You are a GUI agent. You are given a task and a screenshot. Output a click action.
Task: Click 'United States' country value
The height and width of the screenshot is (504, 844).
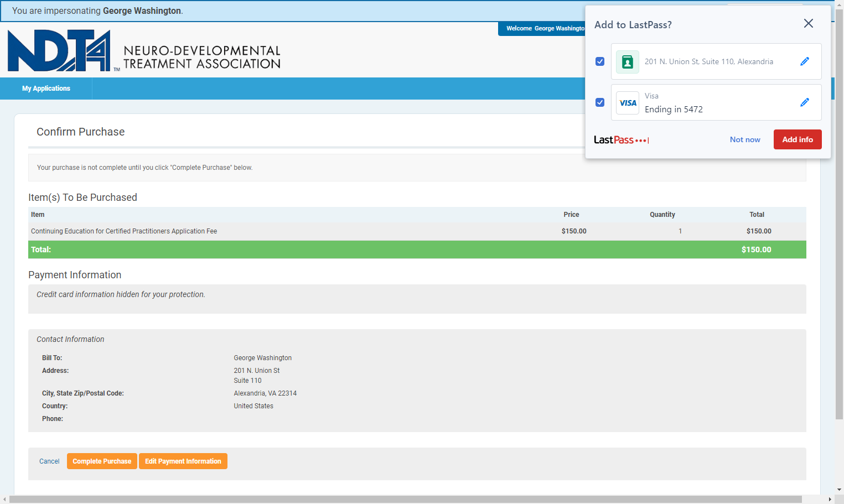(x=253, y=406)
